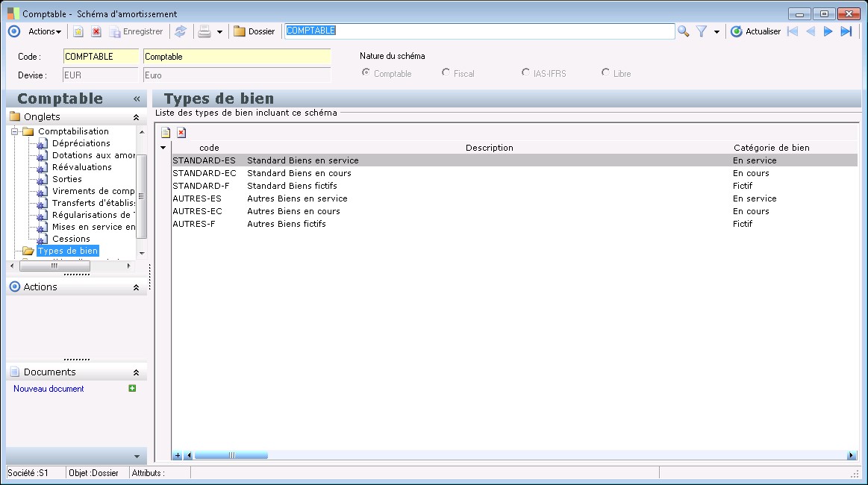Select Types de bien tree item
This screenshot has height=485, width=868.
67,251
